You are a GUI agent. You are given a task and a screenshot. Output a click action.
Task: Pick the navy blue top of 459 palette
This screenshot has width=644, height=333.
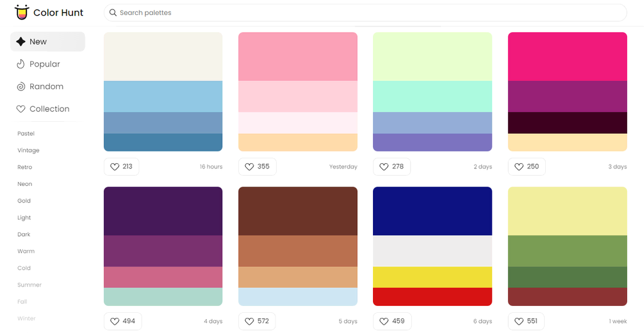point(433,211)
